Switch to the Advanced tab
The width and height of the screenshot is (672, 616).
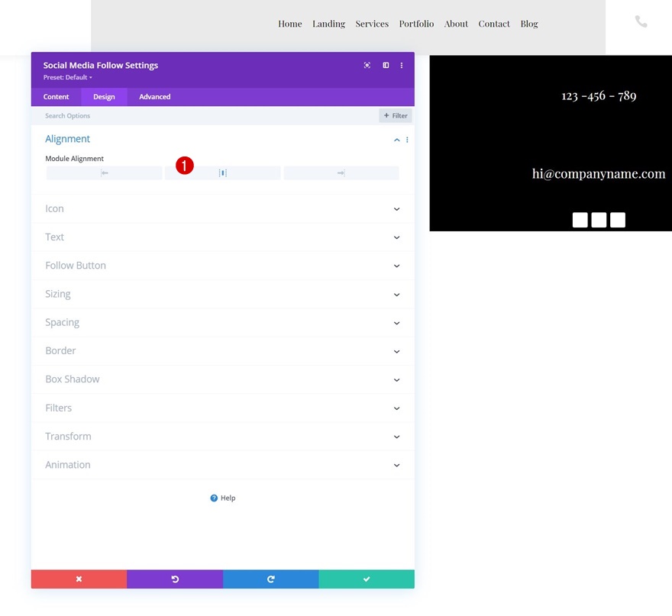[155, 97]
